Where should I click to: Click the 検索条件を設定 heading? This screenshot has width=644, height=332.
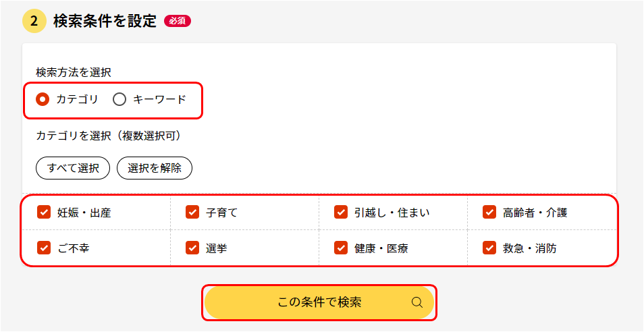pyautogui.click(x=105, y=22)
